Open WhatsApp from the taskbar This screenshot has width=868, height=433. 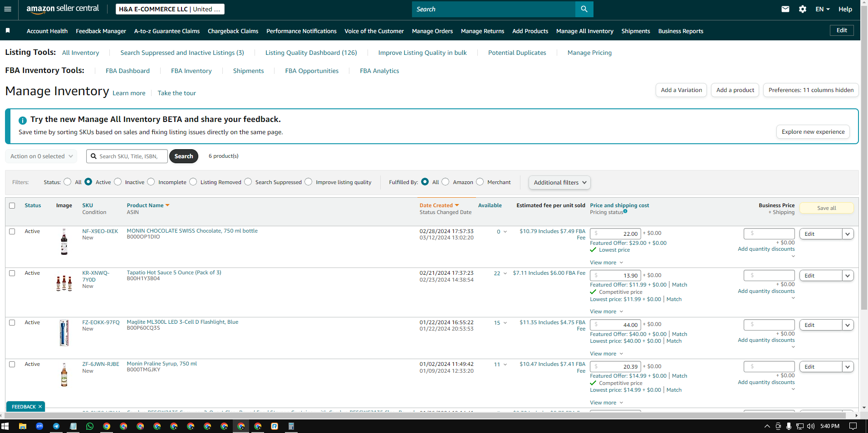pyautogui.click(x=90, y=426)
